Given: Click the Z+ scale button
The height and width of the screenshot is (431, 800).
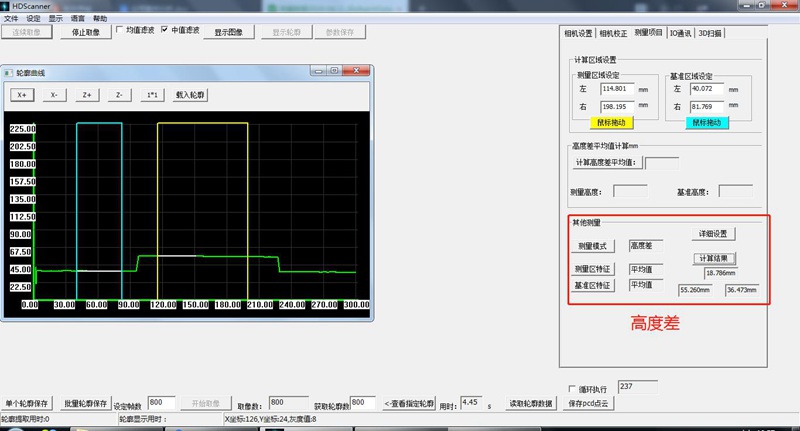Looking at the screenshot, I should 87,95.
